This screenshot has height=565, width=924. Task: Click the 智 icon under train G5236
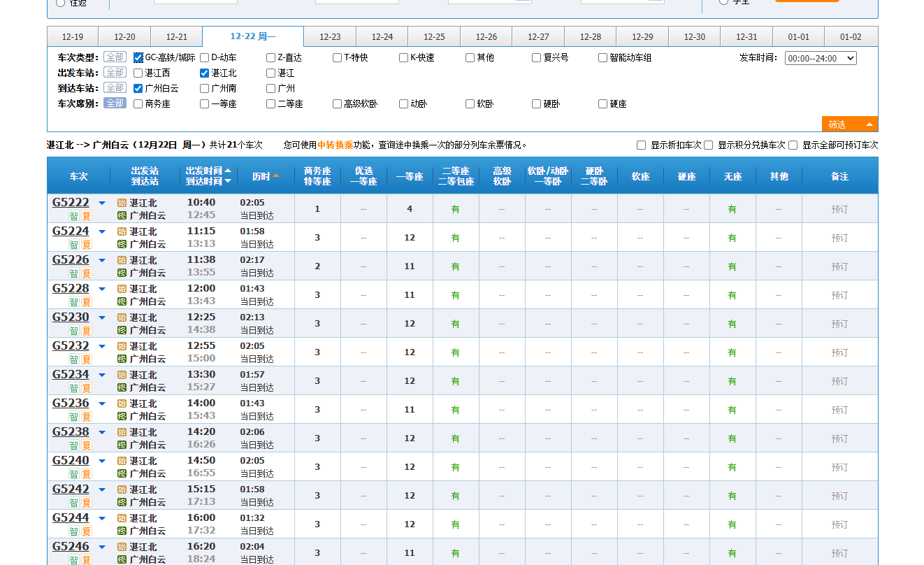pyautogui.click(x=73, y=417)
